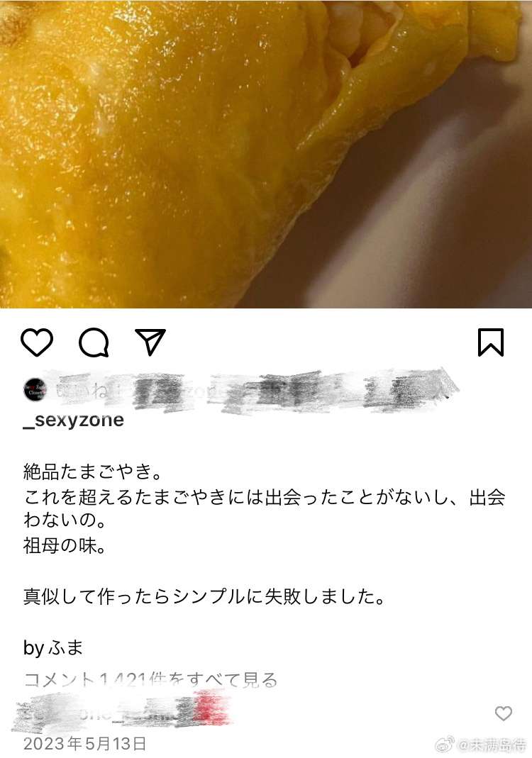Share the post using the paper plane icon
Screen dimensions: 532x758
150,342
